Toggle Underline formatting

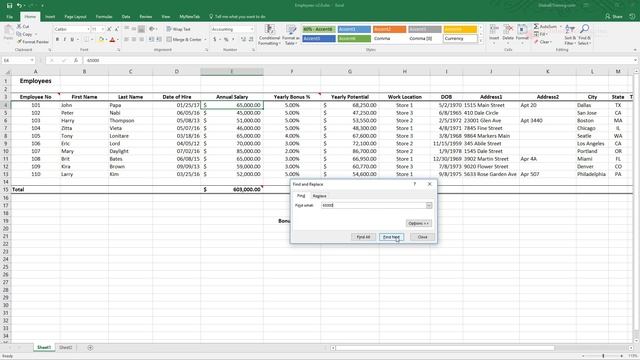pos(72,40)
